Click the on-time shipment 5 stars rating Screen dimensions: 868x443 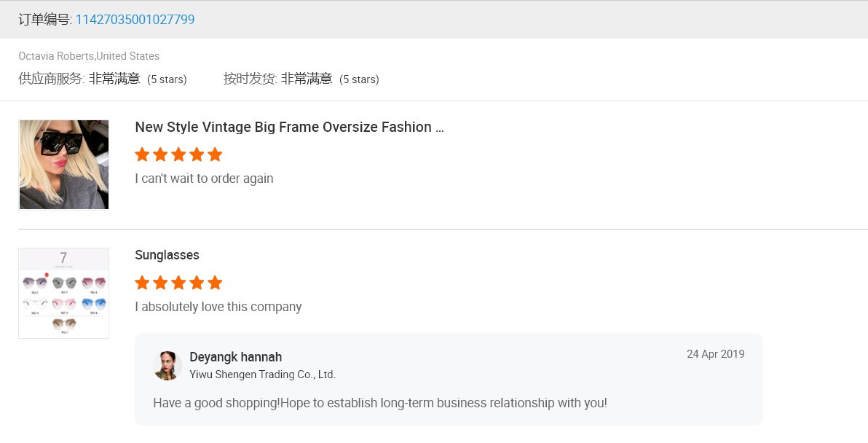[x=359, y=79]
